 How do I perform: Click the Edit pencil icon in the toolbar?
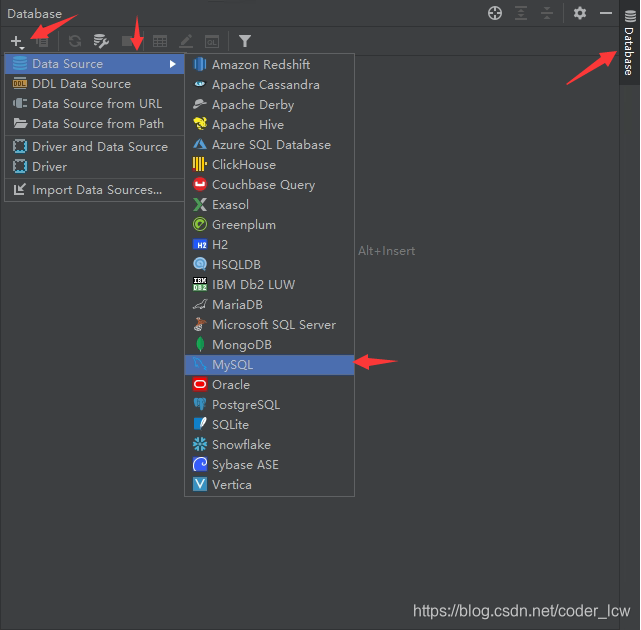[x=186, y=41]
